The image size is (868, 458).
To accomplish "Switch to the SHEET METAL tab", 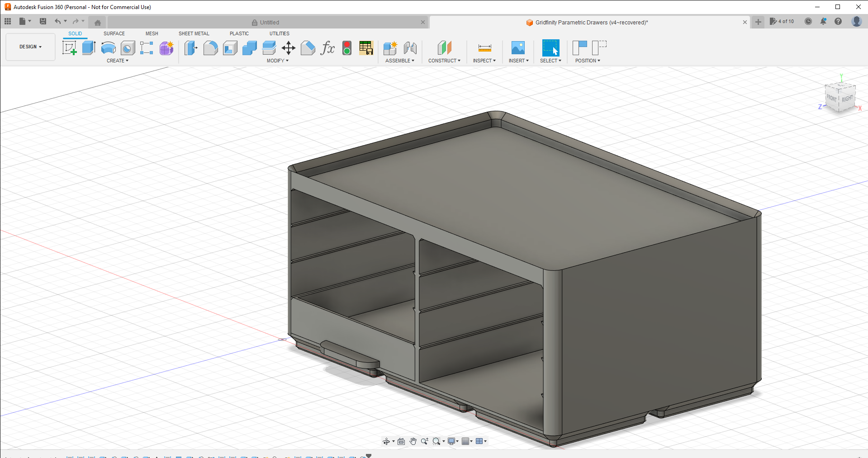I will tap(194, 33).
